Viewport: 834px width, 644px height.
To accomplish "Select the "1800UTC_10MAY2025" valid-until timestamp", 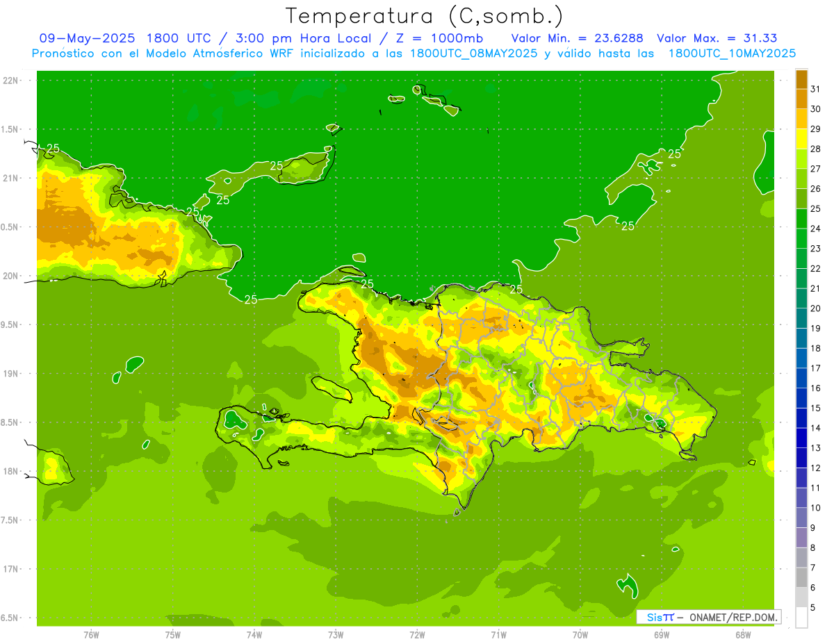I will [x=732, y=53].
